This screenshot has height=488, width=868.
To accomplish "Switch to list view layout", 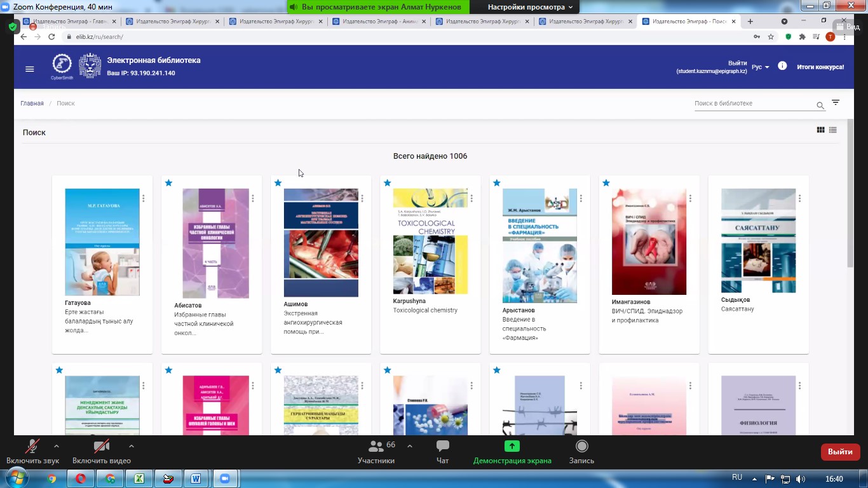I will [x=832, y=130].
